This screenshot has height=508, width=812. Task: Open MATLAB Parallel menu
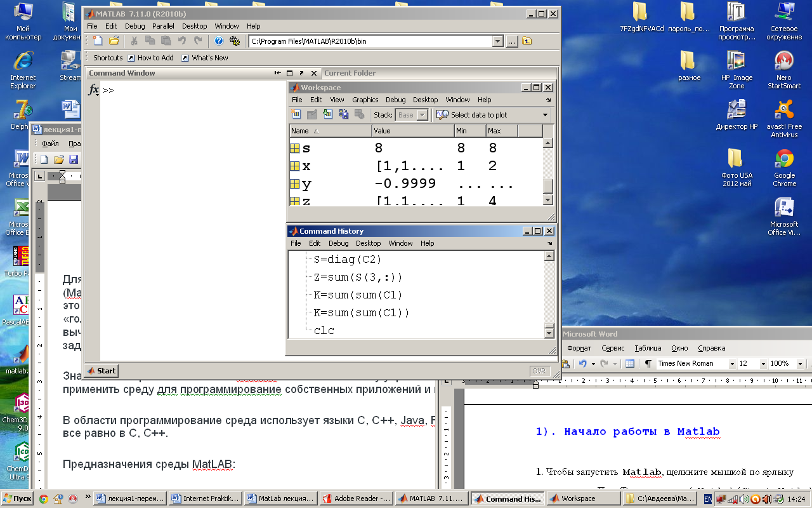[163, 26]
